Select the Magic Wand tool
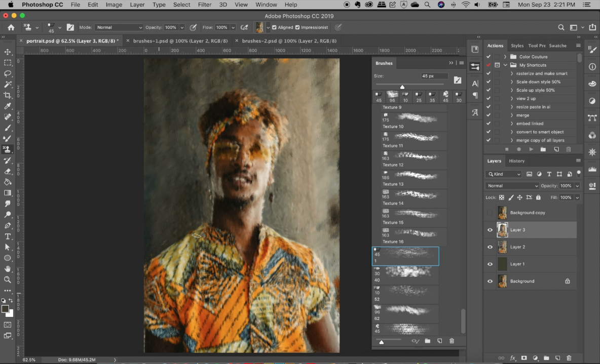The width and height of the screenshot is (600, 364). pyautogui.click(x=7, y=84)
